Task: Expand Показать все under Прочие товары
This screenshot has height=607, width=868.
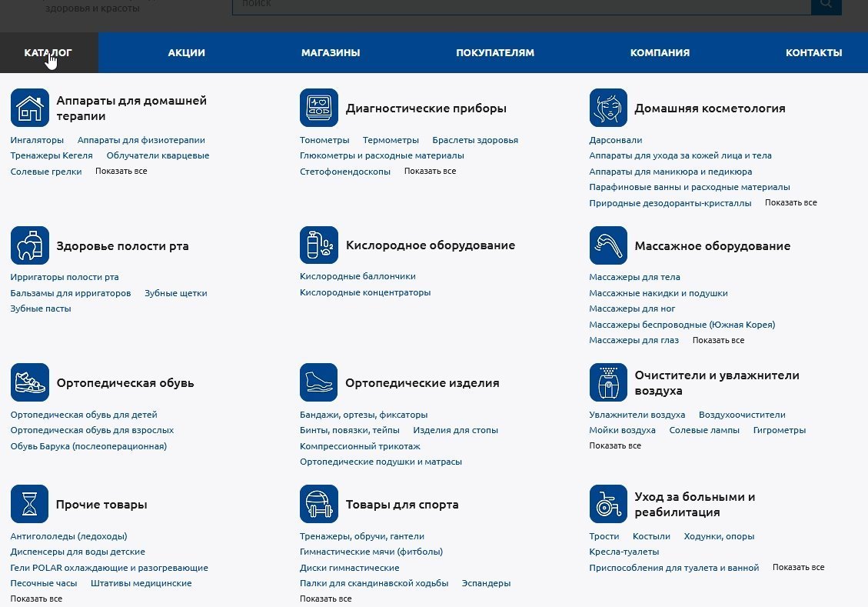Action: tap(37, 599)
